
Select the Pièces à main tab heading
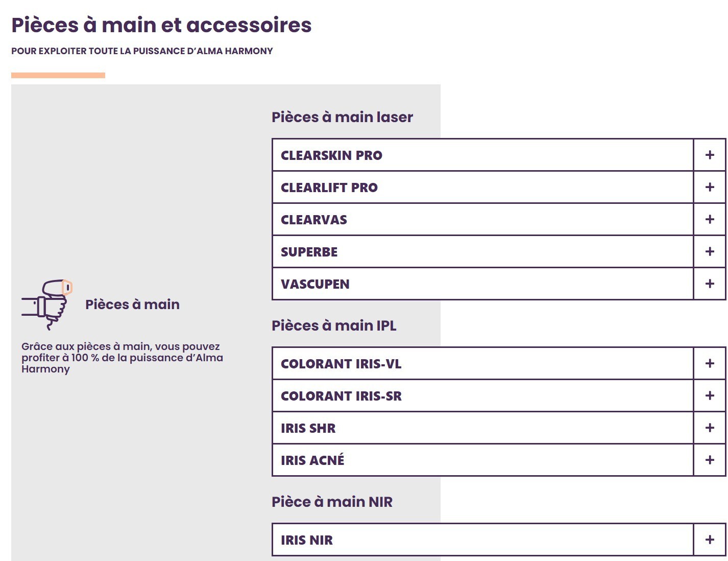point(132,305)
